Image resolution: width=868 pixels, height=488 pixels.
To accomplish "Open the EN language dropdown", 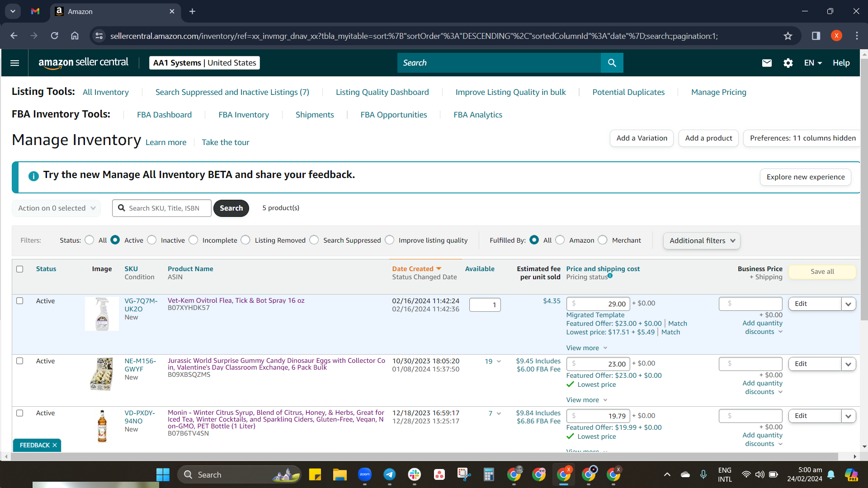I will pyautogui.click(x=813, y=63).
